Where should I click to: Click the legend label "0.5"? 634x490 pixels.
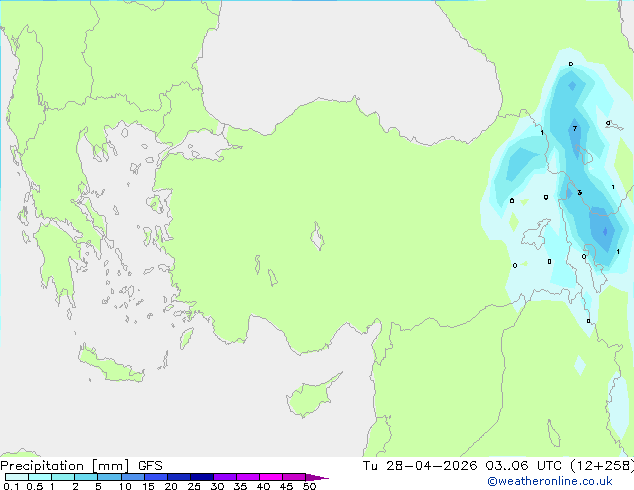click(35, 486)
